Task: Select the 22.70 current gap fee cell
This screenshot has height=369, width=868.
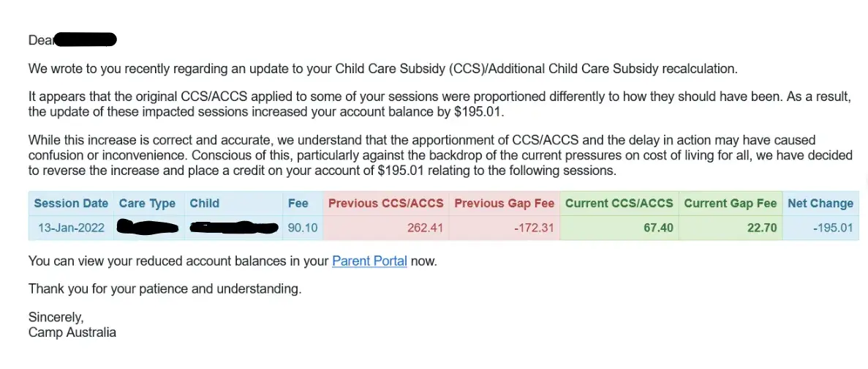Action: pos(761,228)
